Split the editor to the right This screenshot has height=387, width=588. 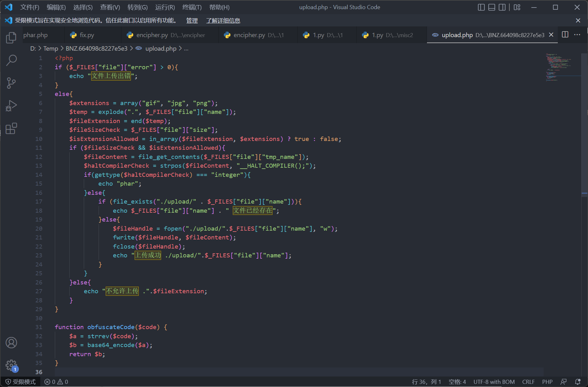pyautogui.click(x=565, y=35)
